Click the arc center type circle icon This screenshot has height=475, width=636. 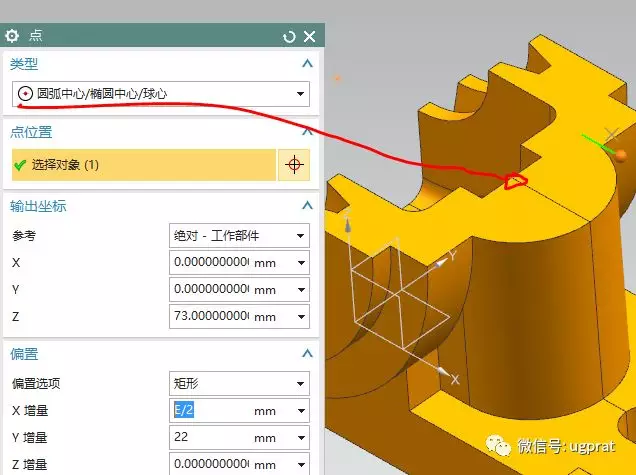tap(25, 94)
